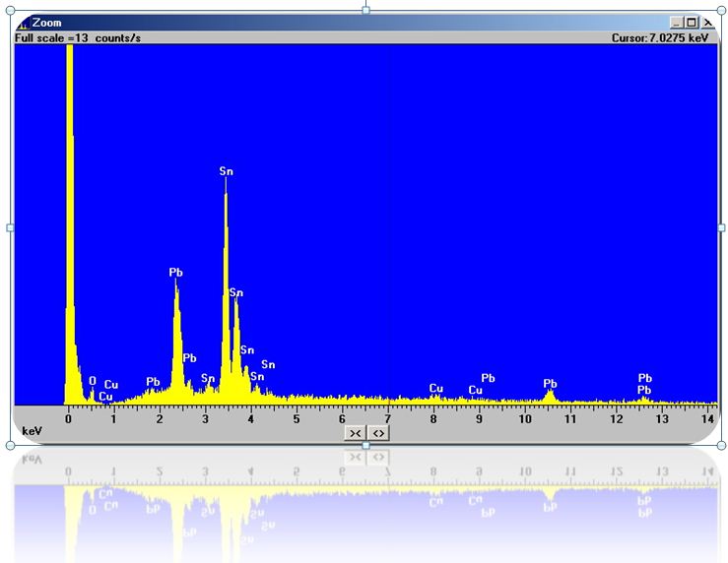Click axis tick label 5

[x=297, y=419]
